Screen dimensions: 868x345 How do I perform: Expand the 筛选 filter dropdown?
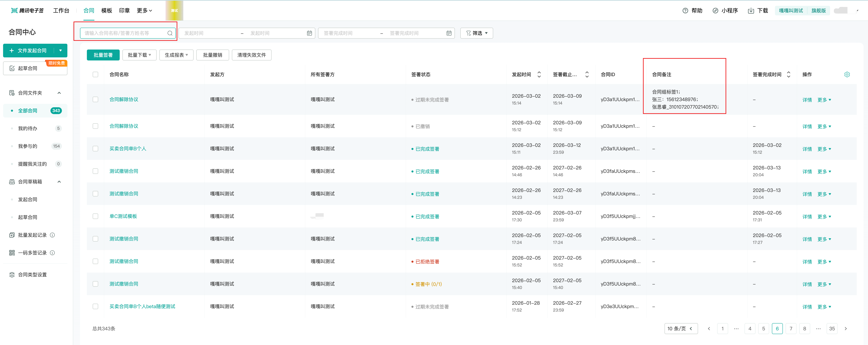pyautogui.click(x=476, y=33)
